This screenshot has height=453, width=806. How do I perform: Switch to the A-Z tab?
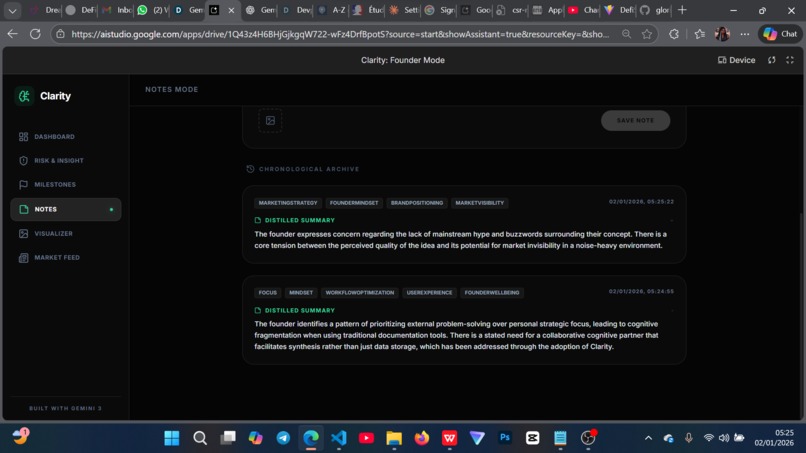[x=332, y=10]
